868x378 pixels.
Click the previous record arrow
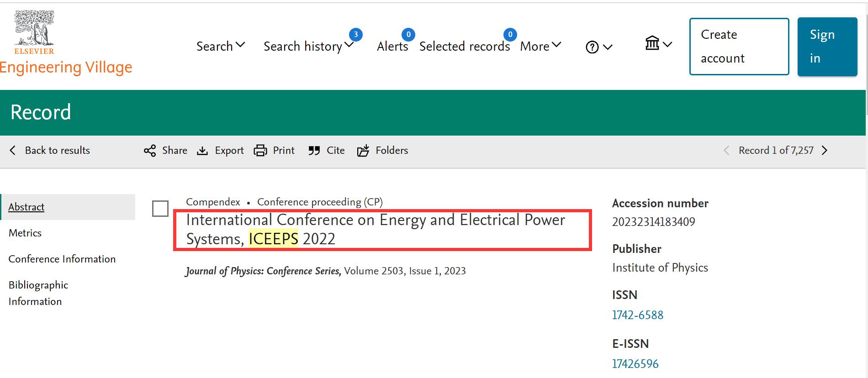click(x=726, y=150)
